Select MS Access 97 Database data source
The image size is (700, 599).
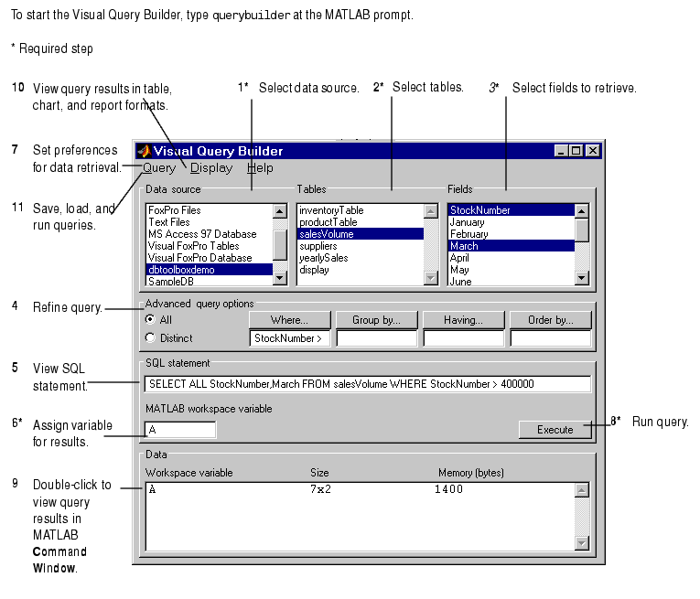tap(210, 234)
